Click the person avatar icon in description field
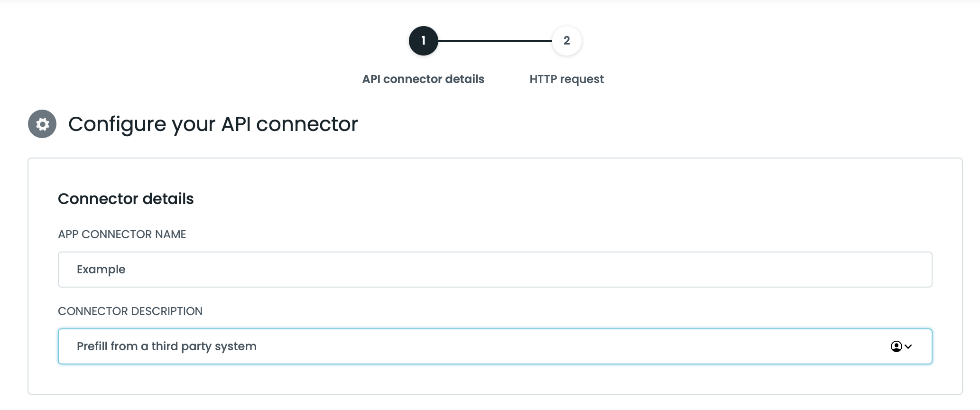Image resolution: width=980 pixels, height=410 pixels. point(896,346)
